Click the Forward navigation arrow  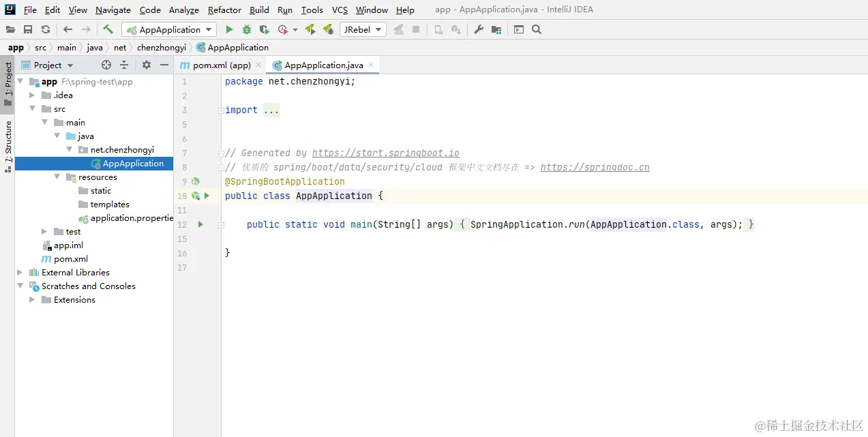coord(86,29)
